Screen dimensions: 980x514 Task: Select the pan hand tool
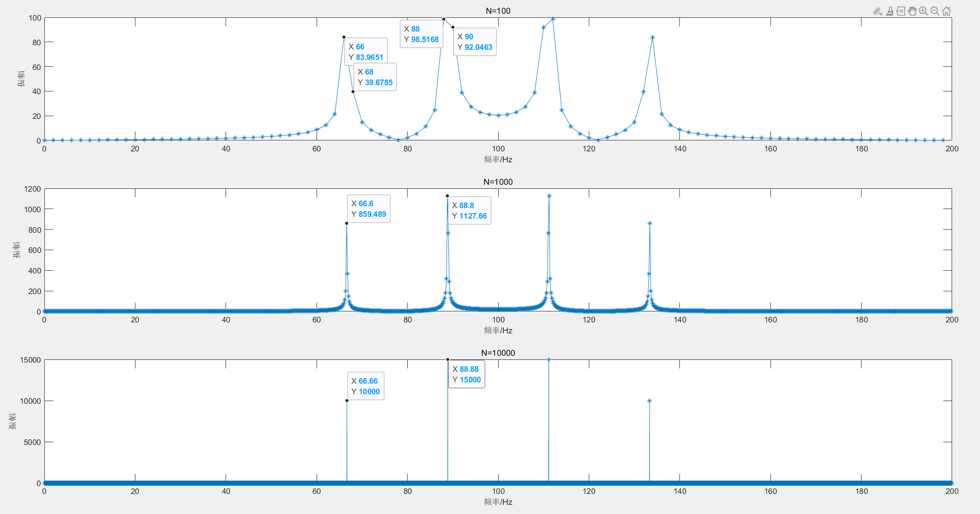(912, 11)
